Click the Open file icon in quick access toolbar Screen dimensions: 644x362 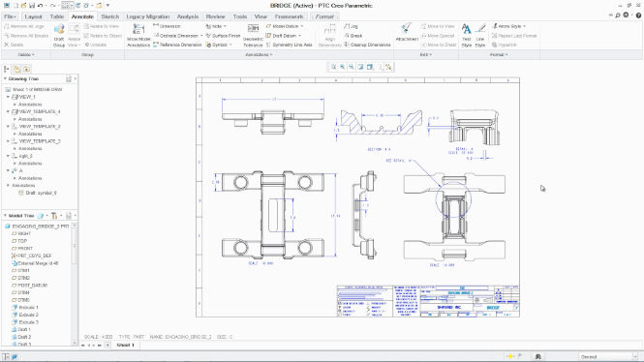pyautogui.click(x=23, y=6)
